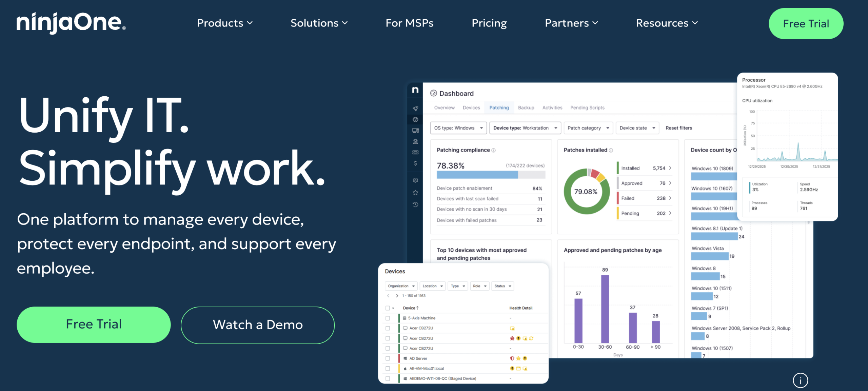
Task: Click the Free Trial button under the headline
Action: (x=94, y=325)
